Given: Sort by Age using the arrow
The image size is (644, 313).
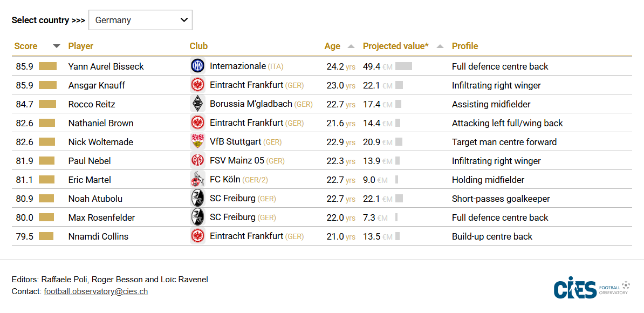Looking at the screenshot, I should click(x=351, y=46).
